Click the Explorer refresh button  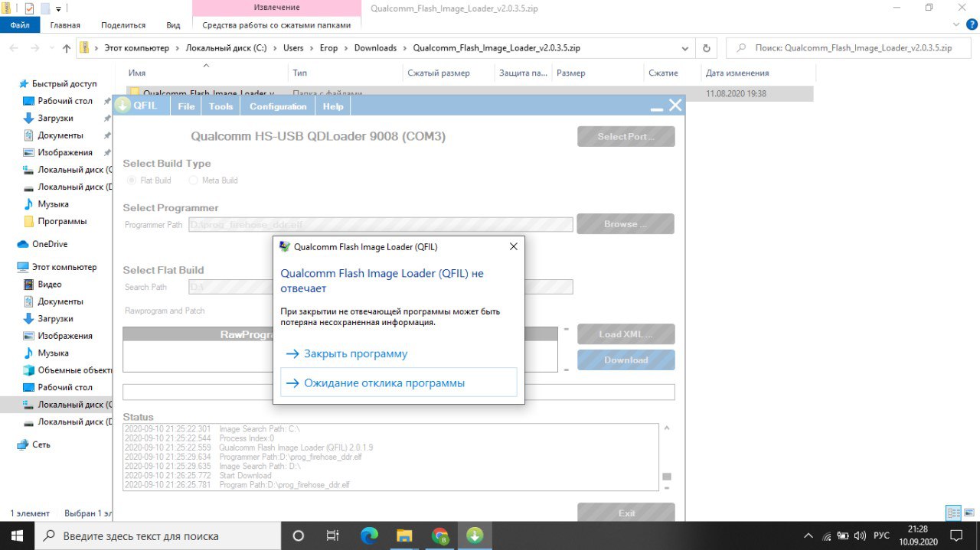coord(707,47)
